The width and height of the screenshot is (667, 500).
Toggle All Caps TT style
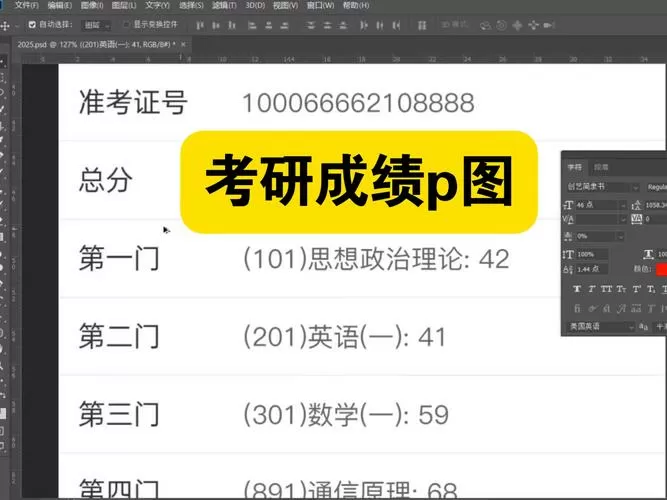pyautogui.click(x=606, y=289)
